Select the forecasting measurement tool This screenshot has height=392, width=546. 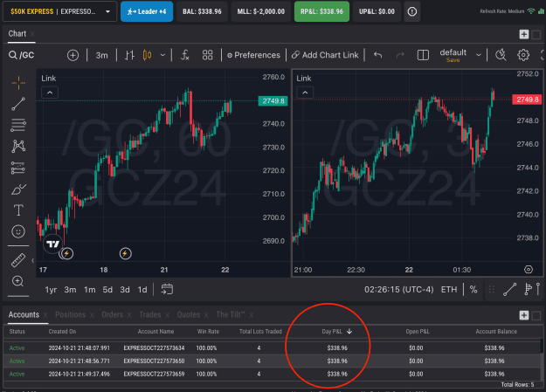coord(18,168)
